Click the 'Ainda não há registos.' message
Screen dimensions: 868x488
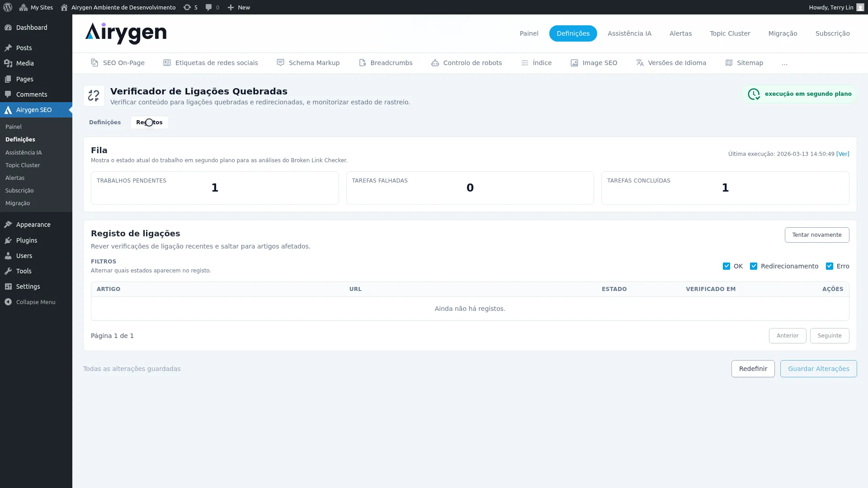(470, 309)
